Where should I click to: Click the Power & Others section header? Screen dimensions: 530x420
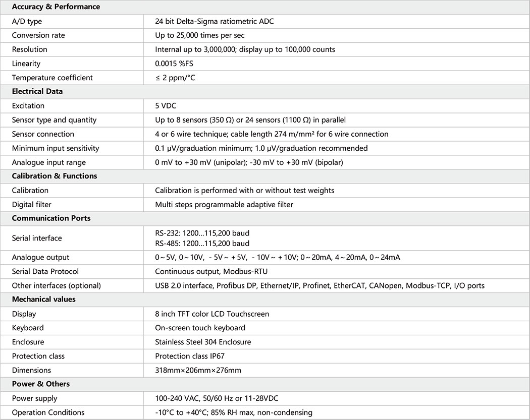tap(41, 384)
